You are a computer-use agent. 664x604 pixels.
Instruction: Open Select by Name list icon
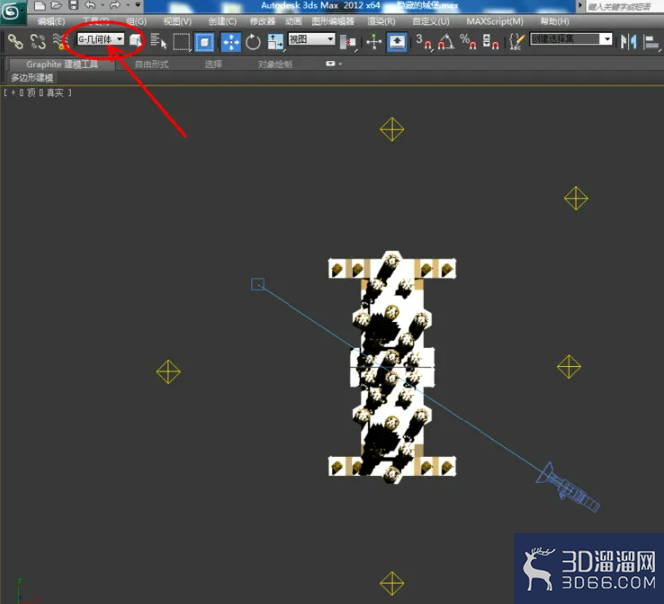[158, 41]
